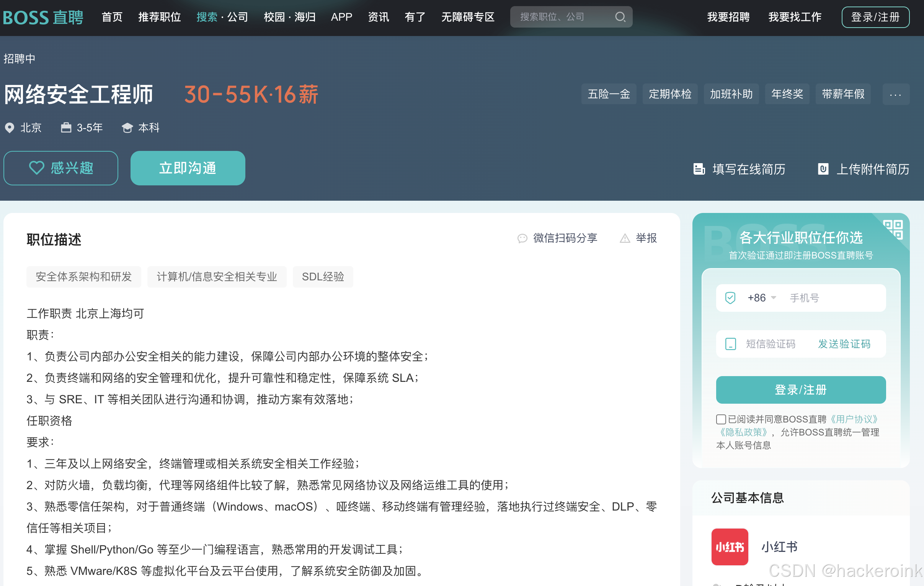This screenshot has height=586, width=924.
Task: Click the QR code icon in signup panel corner
Action: point(894,229)
